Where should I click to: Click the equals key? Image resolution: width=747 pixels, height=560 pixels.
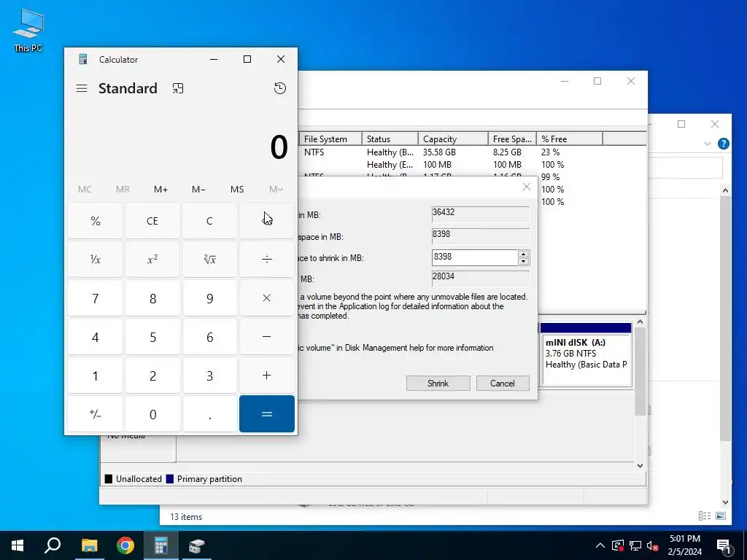click(267, 414)
